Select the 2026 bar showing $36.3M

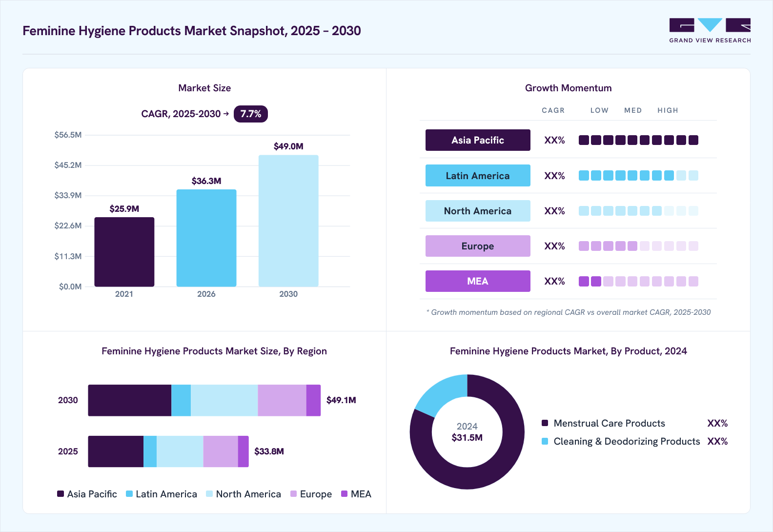(206, 238)
